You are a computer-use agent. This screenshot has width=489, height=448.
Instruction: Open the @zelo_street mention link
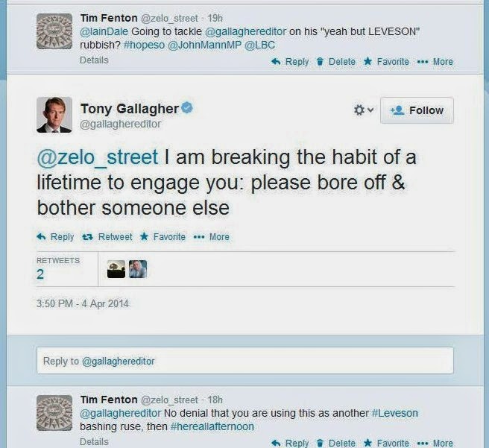[x=98, y=157]
